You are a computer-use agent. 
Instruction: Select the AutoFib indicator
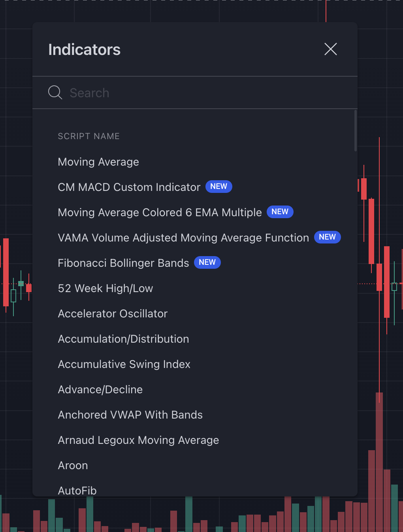coord(77,490)
